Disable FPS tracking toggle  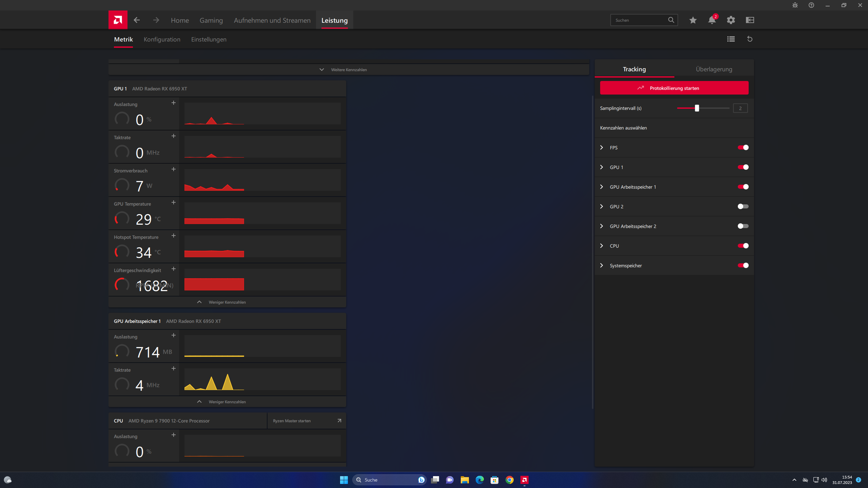743,147
